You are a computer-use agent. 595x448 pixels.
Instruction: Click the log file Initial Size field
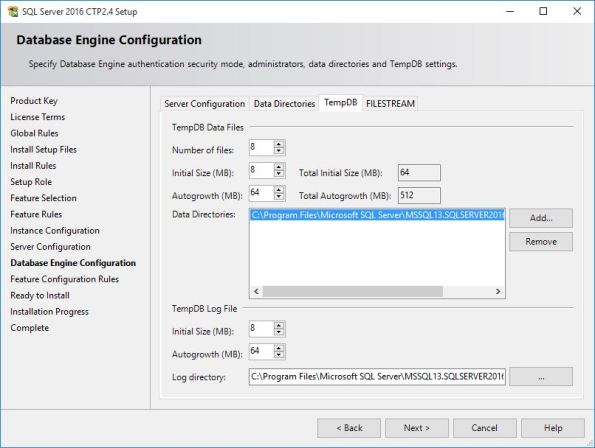tap(261, 329)
